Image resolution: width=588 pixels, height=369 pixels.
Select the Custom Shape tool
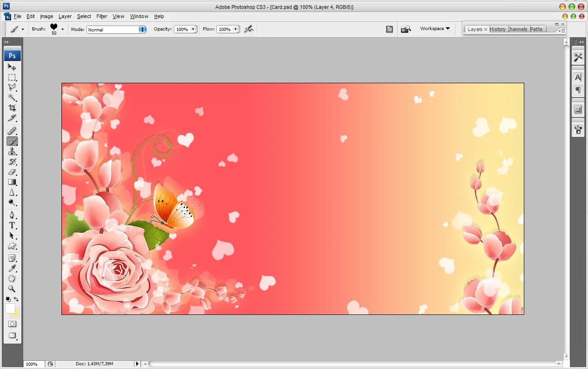click(x=12, y=246)
